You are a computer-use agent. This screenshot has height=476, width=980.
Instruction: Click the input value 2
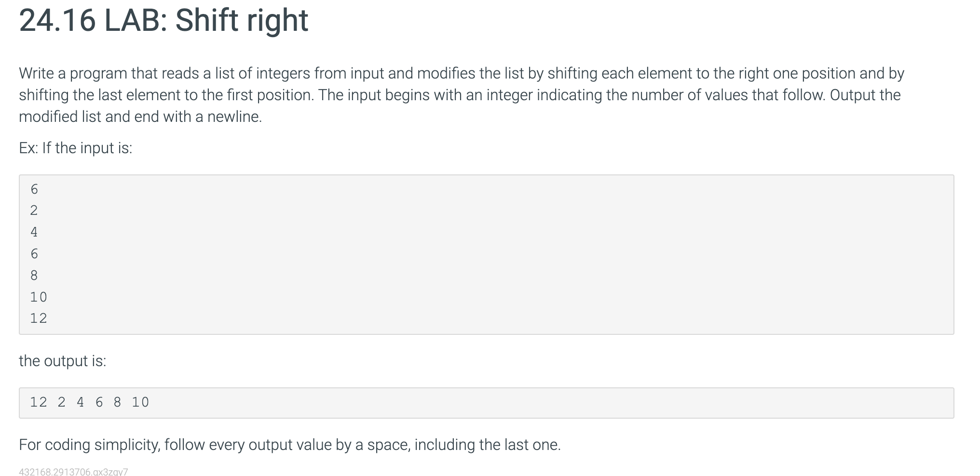(x=34, y=211)
